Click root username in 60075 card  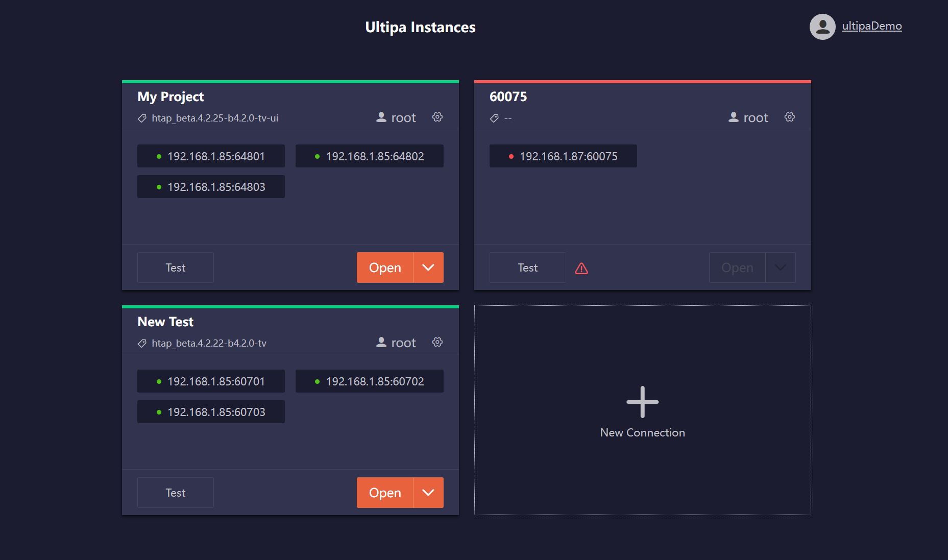tap(756, 118)
